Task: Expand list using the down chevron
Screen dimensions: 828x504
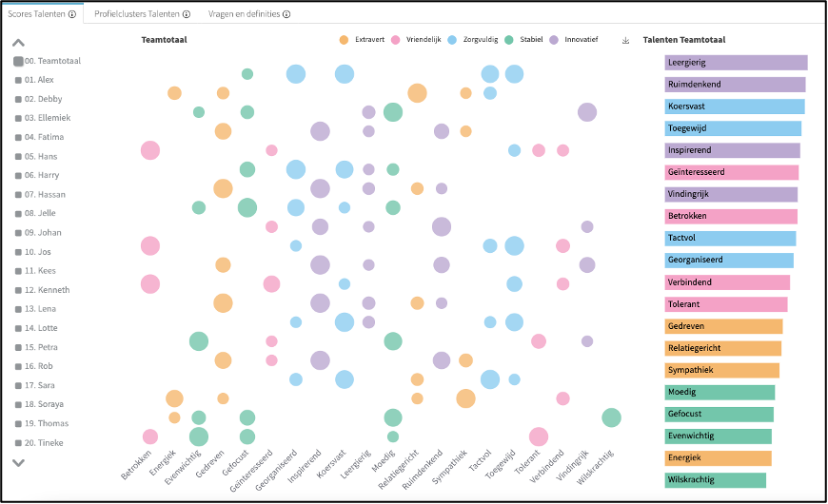Action: click(x=18, y=463)
